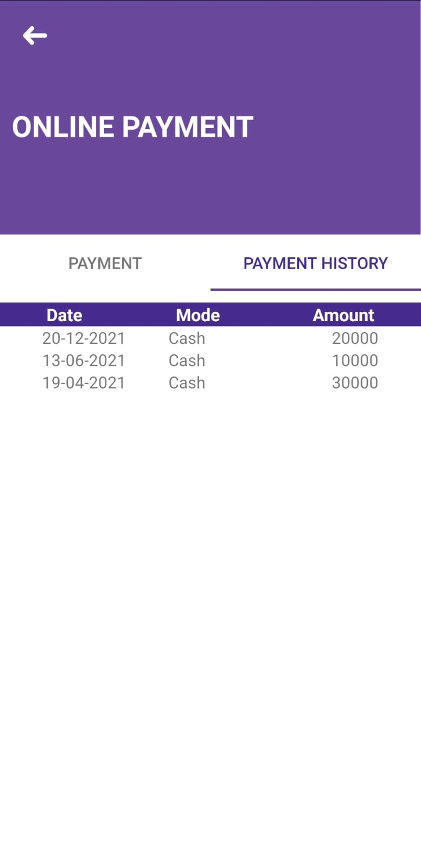Click the purple header banner area
Image resolution: width=421 pixels, height=868 pixels.
[210, 117]
